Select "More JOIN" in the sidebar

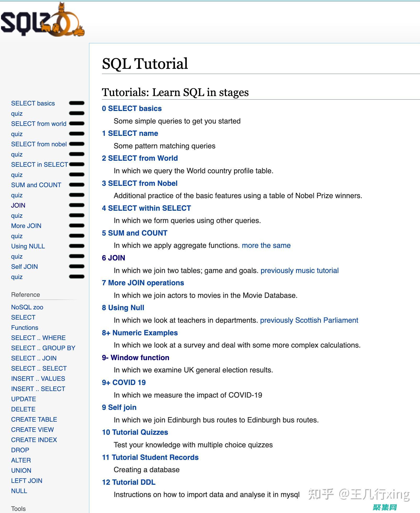pos(26,226)
